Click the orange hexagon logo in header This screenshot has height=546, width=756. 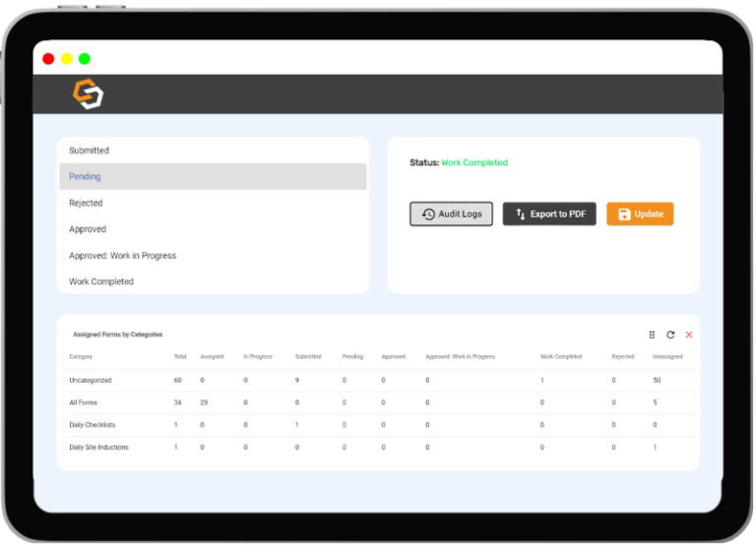click(88, 94)
